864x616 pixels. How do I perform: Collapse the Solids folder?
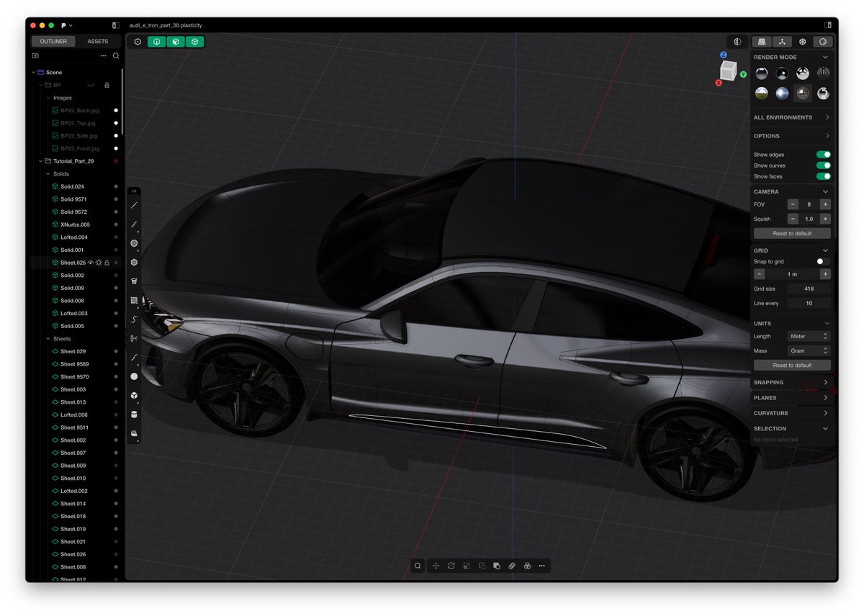coord(48,173)
